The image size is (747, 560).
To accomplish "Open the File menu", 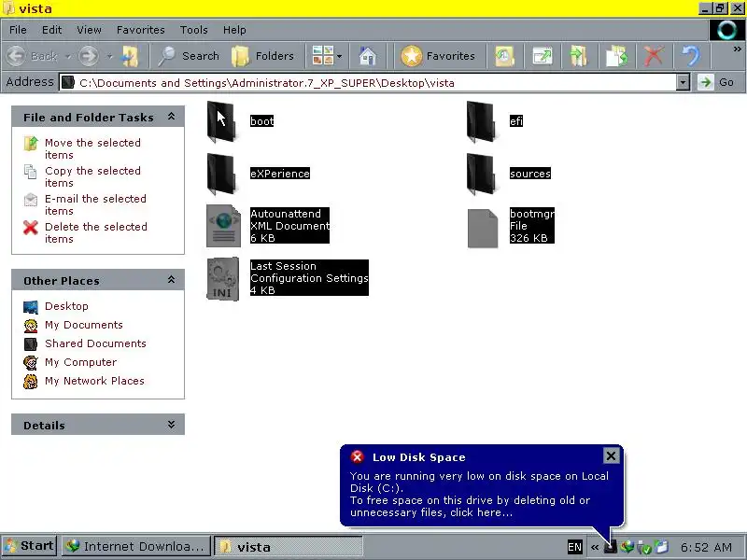I will pyautogui.click(x=18, y=30).
